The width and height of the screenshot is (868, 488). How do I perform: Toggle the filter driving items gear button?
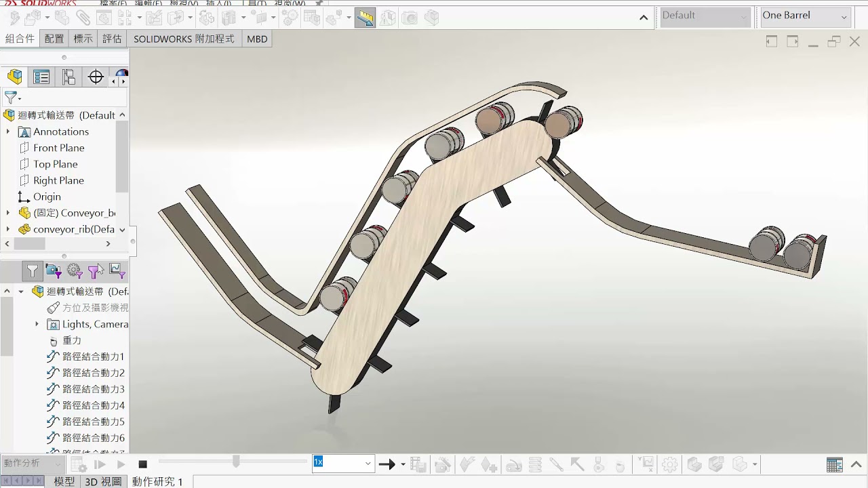75,271
